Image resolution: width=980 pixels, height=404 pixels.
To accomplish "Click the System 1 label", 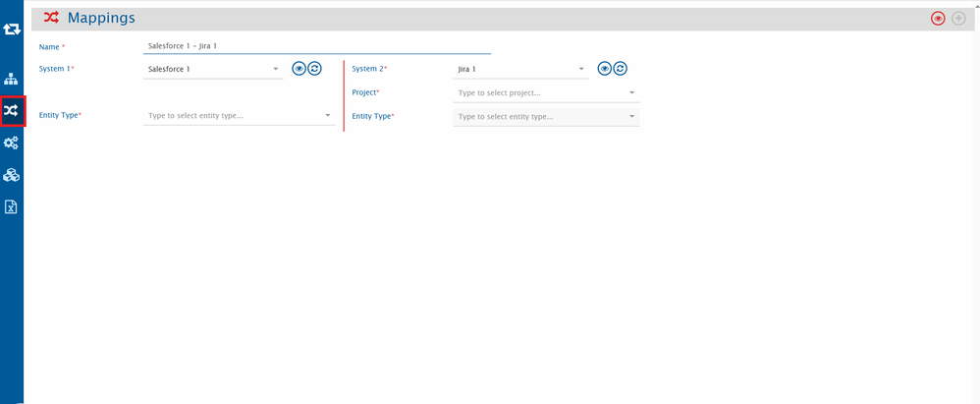I will [56, 69].
